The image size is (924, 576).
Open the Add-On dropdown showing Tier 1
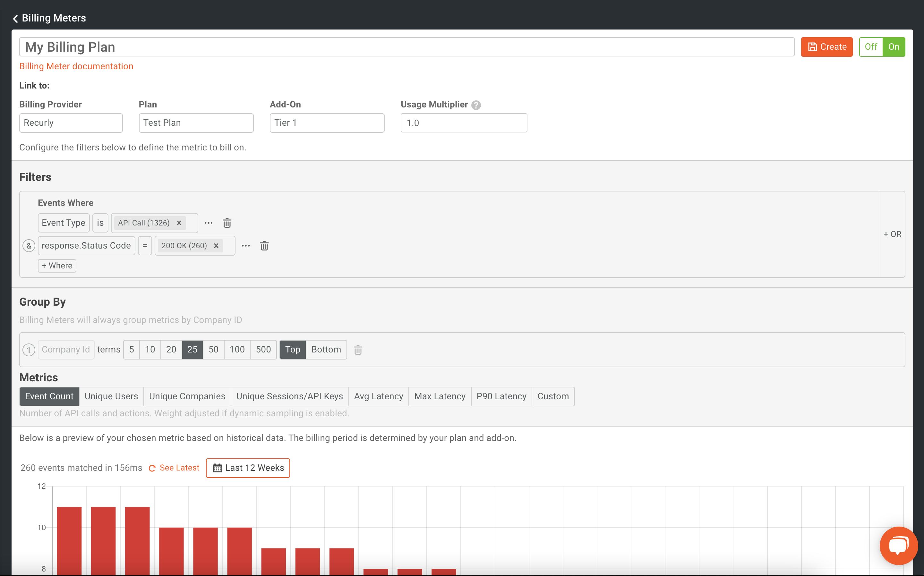point(327,123)
